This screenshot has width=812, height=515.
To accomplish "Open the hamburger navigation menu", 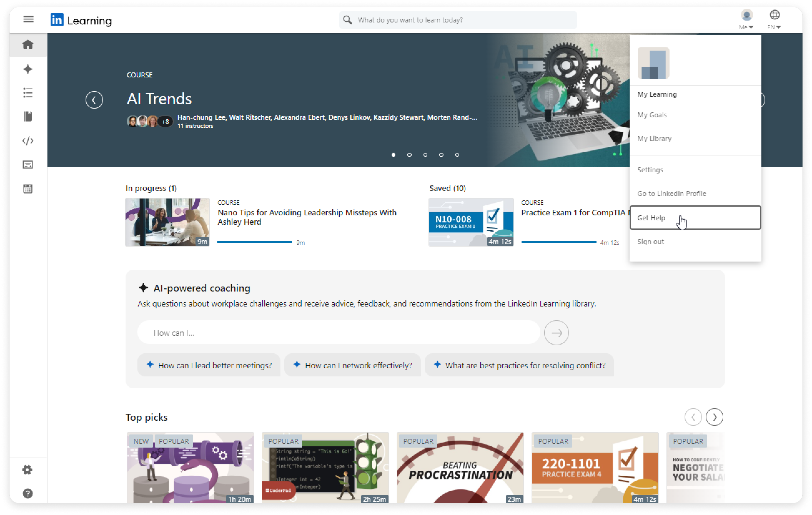I will click(28, 20).
